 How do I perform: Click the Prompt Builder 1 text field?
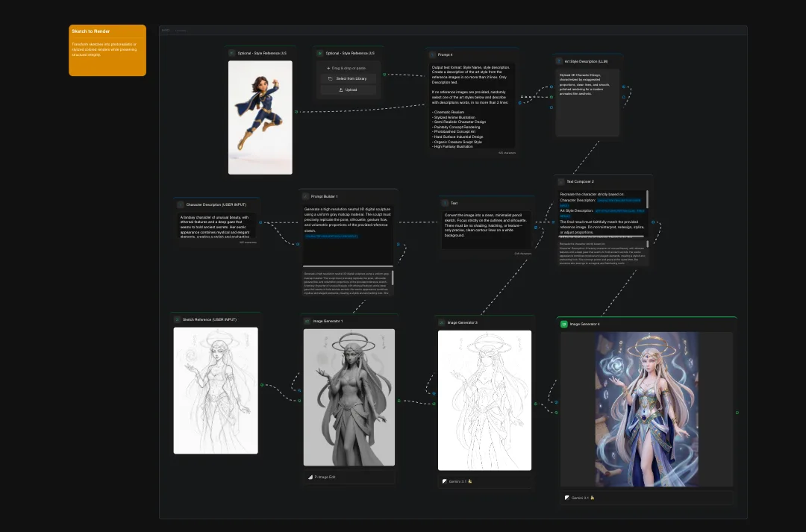[x=348, y=234]
